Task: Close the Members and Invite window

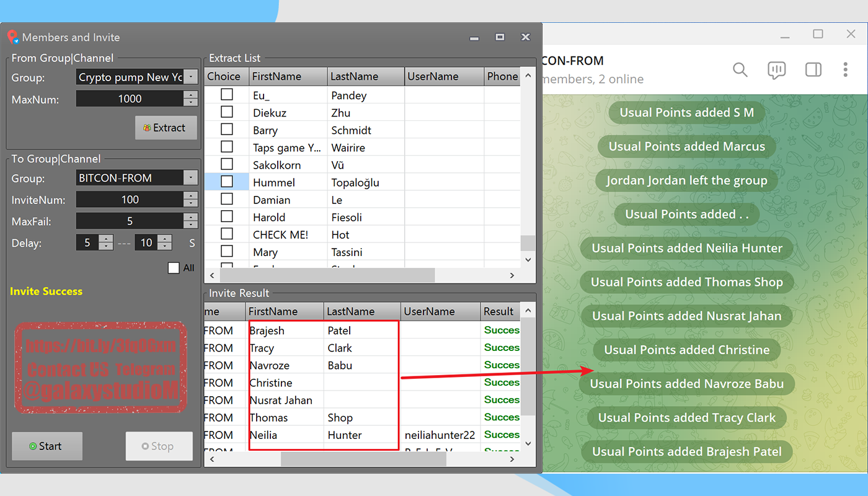Action: coord(526,37)
